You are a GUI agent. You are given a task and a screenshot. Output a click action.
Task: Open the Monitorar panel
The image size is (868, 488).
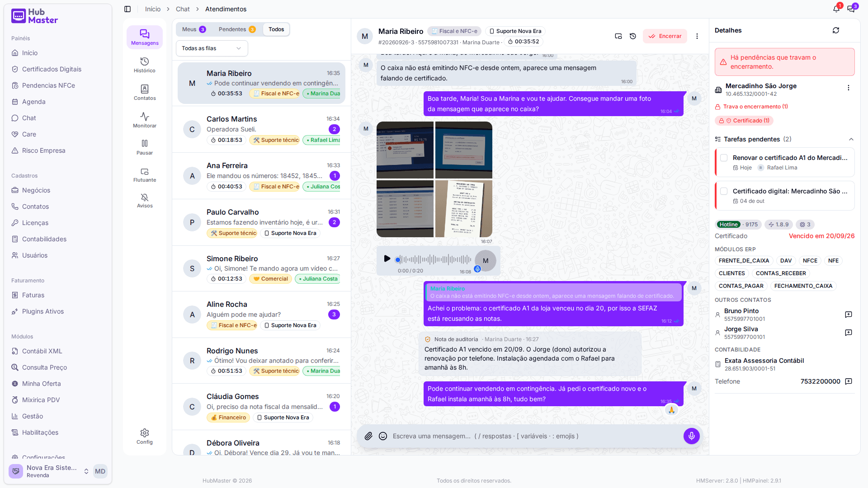[x=145, y=120]
